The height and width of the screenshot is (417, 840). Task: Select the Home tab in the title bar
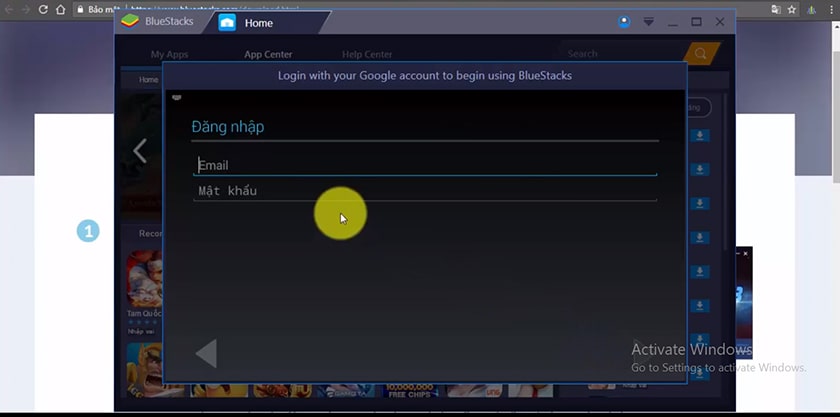pyautogui.click(x=258, y=22)
